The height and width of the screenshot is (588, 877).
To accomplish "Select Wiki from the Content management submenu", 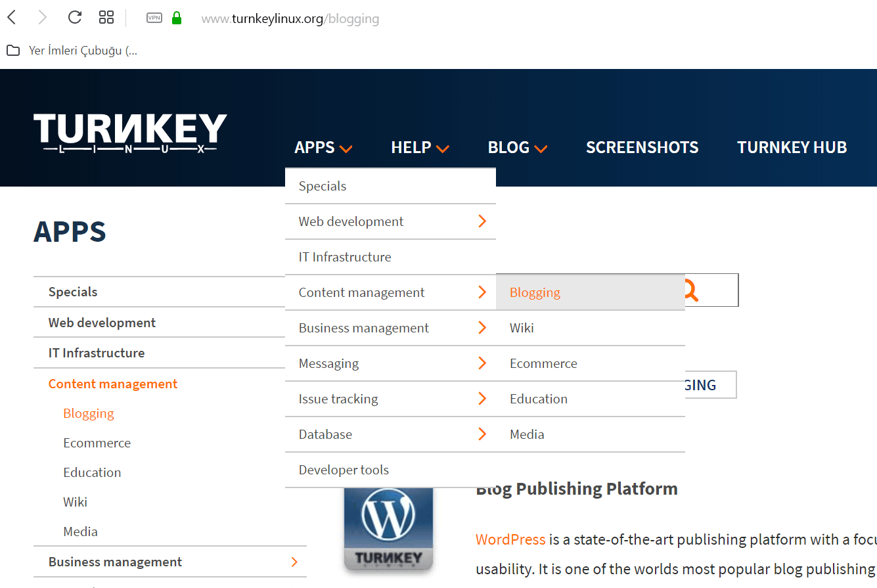I will coord(522,328).
